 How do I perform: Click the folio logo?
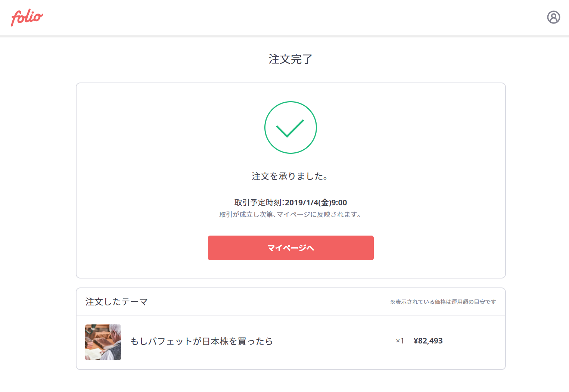point(27,18)
